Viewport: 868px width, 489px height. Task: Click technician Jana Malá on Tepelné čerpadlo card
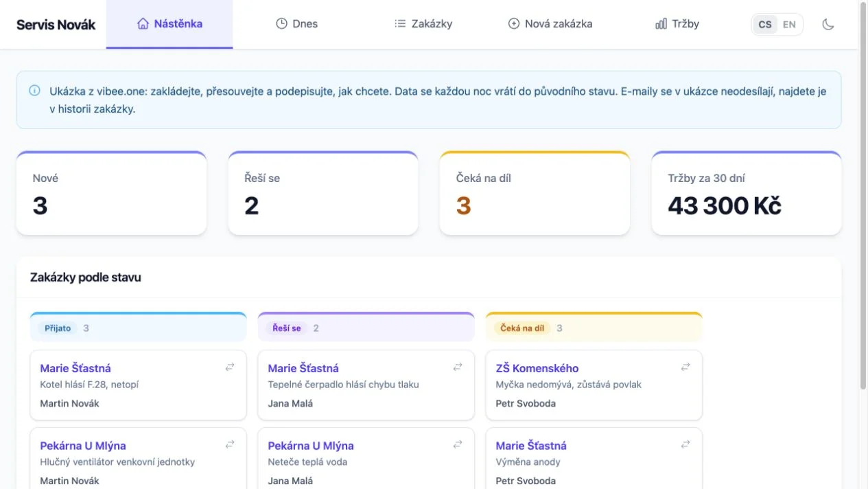pyautogui.click(x=290, y=404)
